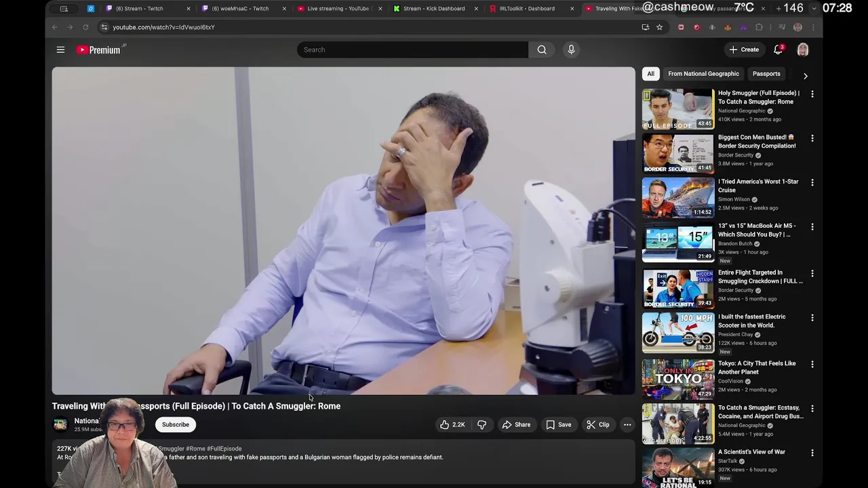Open the notifications bell
Screen dimensions: 868x488
pos(778,49)
